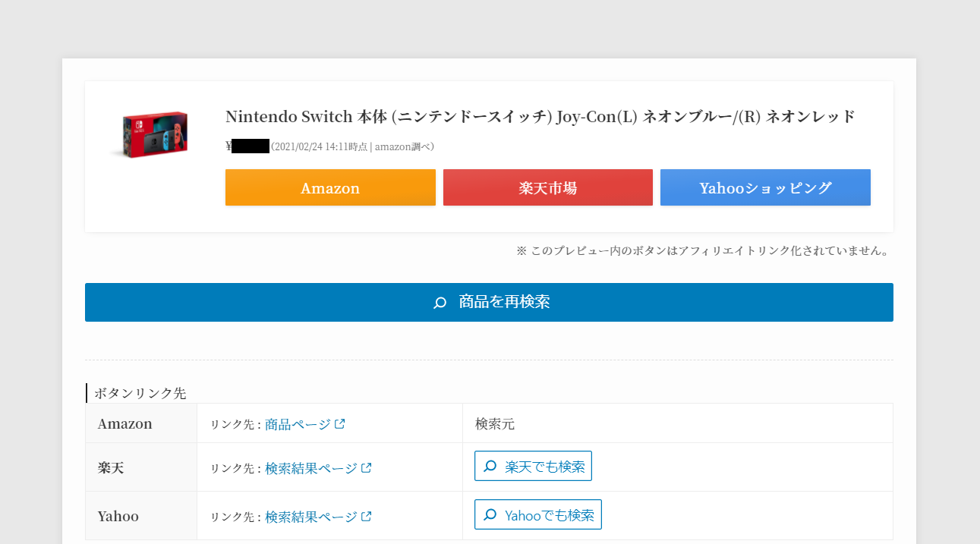This screenshot has width=980, height=544.
Task: Click the Yahooでも検索 button
Action: click(x=538, y=514)
